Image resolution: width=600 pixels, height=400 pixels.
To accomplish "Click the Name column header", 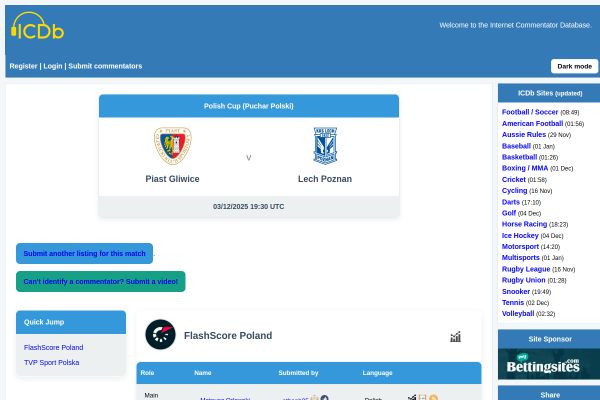I will point(203,373).
